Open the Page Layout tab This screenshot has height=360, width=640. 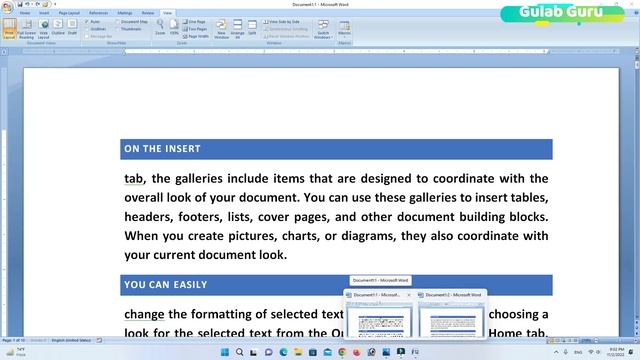[69, 13]
